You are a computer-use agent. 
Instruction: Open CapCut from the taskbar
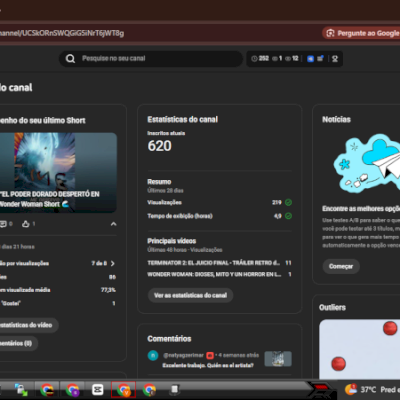click(98, 389)
